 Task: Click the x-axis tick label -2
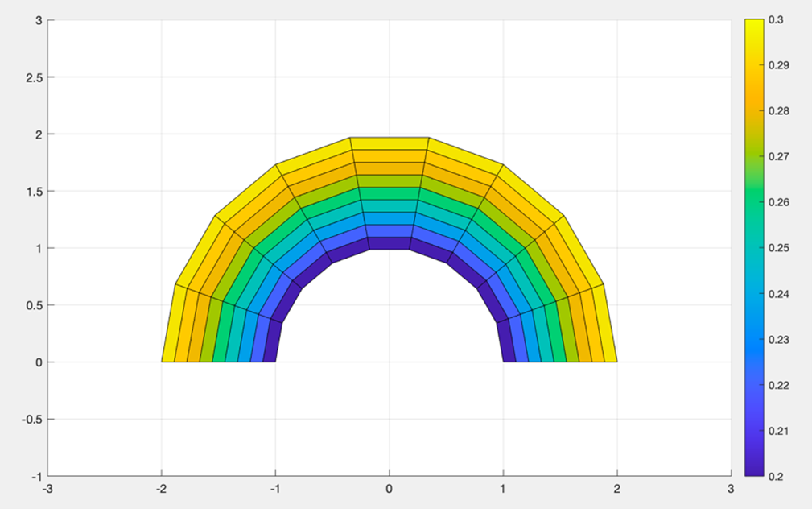coord(161,489)
